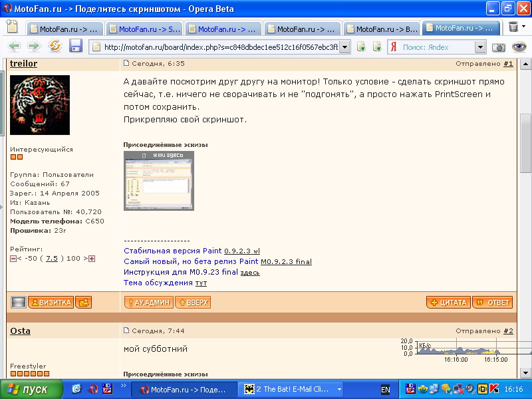
Task: Save the page with the floppy disk icon
Action: (x=76, y=46)
